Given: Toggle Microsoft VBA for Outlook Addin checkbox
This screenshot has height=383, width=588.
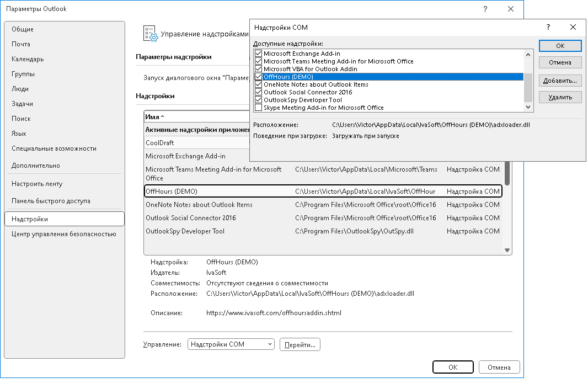Looking at the screenshot, I should [258, 69].
